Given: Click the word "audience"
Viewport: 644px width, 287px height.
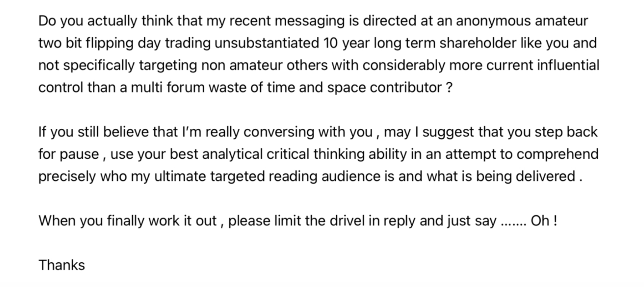Looking at the screenshot, I should point(351,176).
